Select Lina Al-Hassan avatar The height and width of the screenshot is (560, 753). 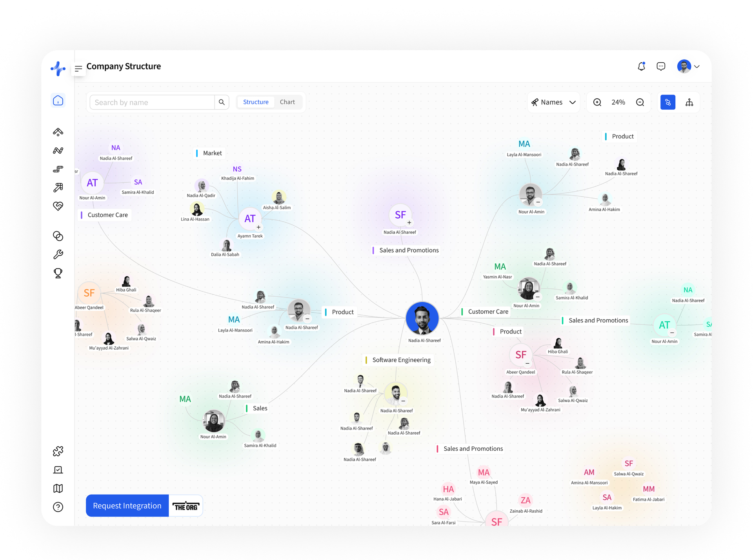pyautogui.click(x=197, y=209)
